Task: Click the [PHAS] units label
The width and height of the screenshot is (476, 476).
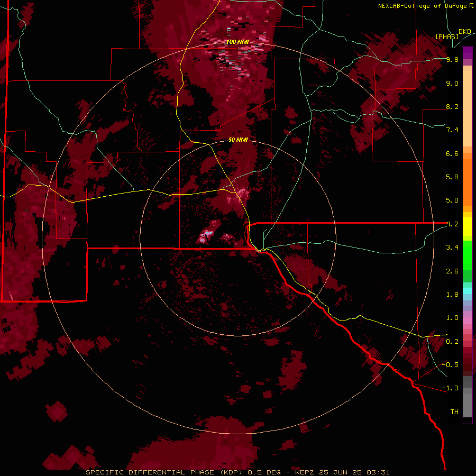Action: 447,36
